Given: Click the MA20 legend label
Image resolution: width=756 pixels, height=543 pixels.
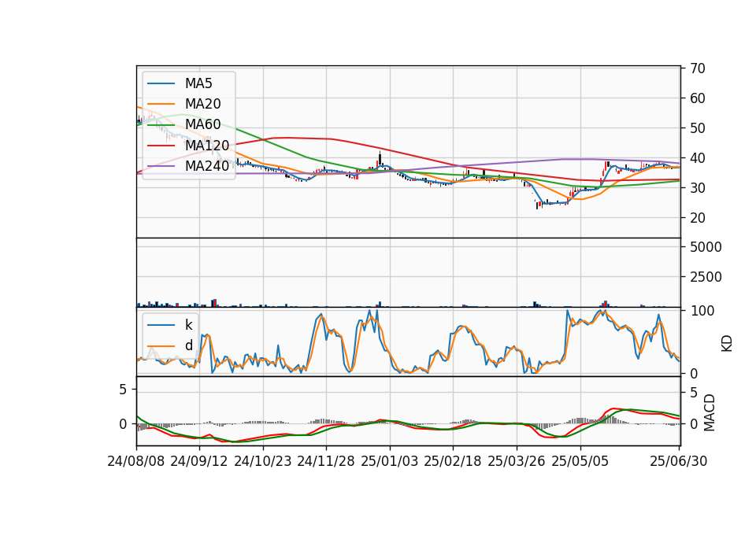Looking at the screenshot, I should [203, 104].
